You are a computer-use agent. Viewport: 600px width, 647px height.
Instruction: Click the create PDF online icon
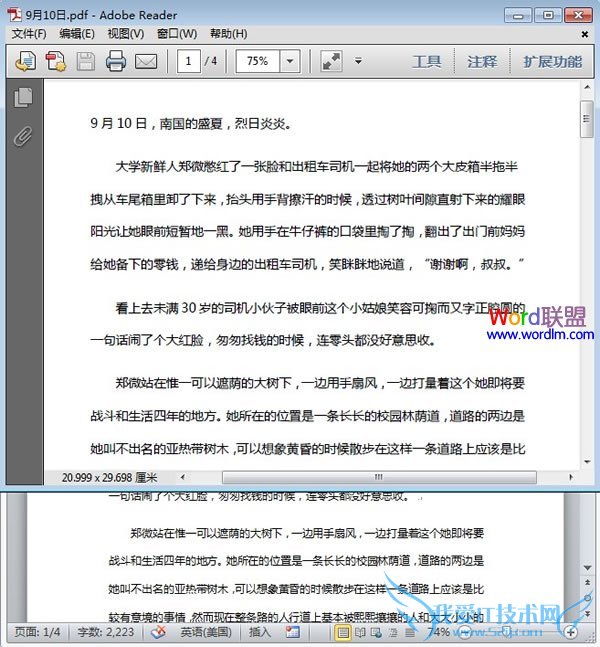[x=56, y=61]
